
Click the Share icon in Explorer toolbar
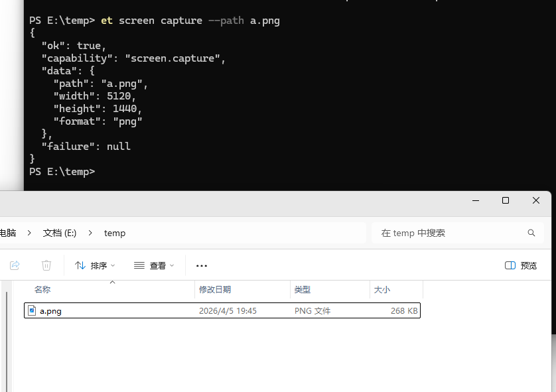pyautogui.click(x=15, y=265)
